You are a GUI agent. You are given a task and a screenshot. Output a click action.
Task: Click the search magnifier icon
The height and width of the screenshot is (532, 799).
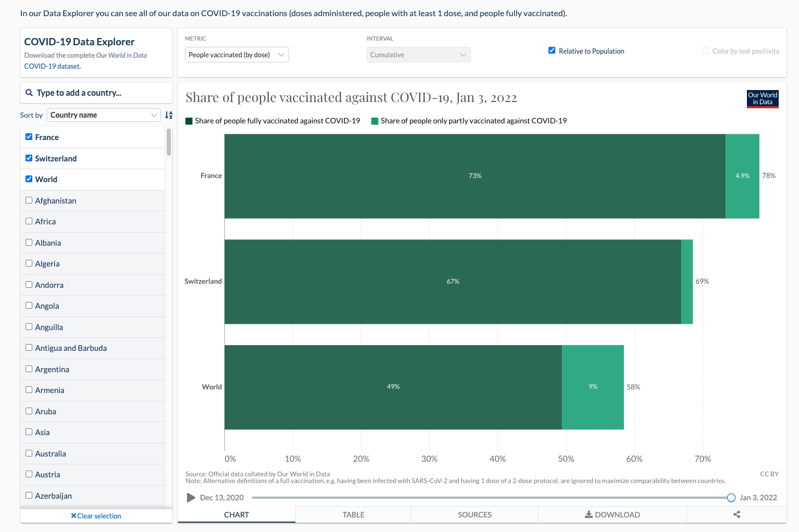[x=29, y=93]
